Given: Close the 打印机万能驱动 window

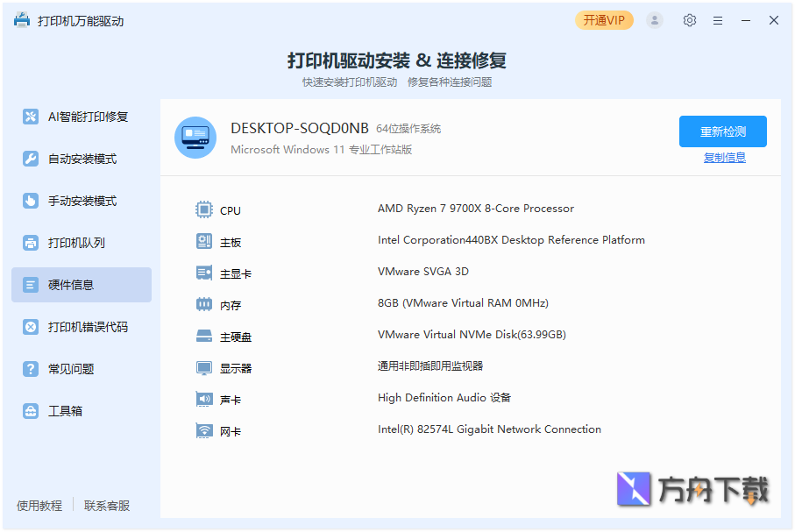Looking at the screenshot, I should click(x=774, y=20).
